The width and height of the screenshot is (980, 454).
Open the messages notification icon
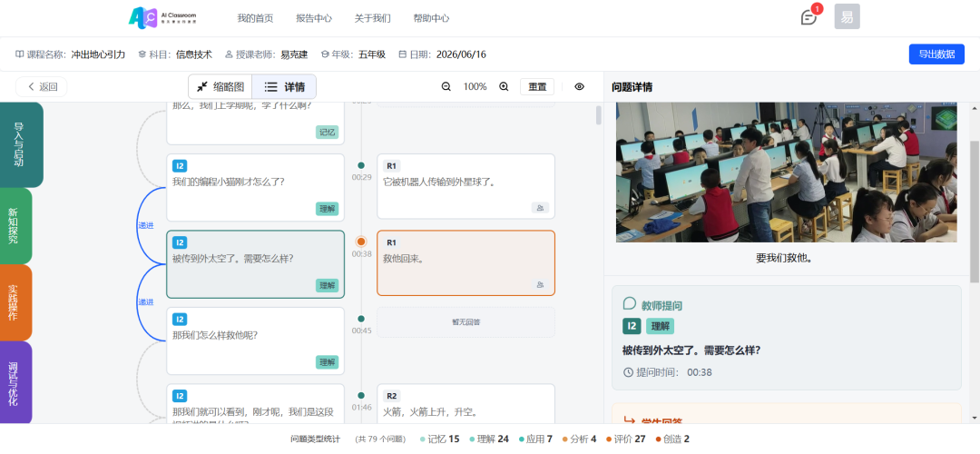pos(808,17)
